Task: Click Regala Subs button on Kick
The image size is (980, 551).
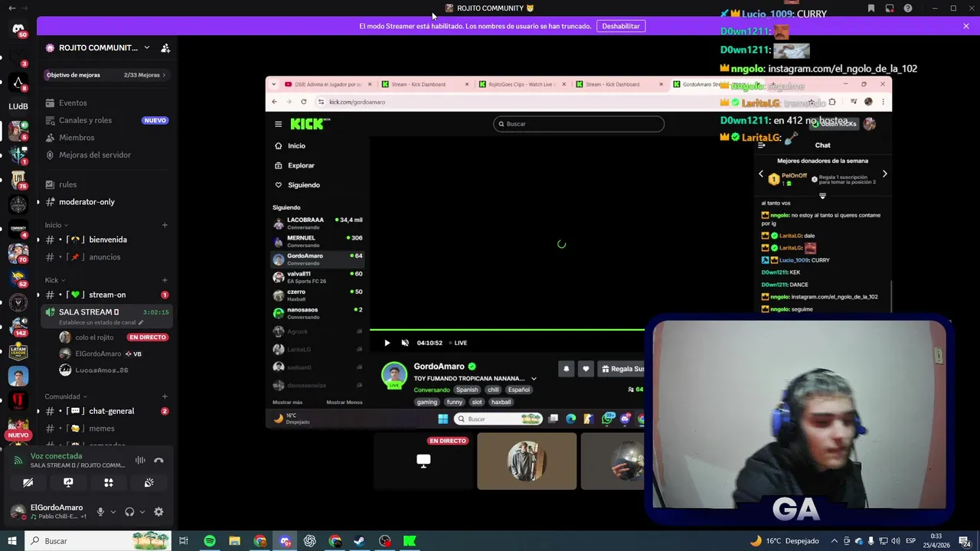Action: pos(622,369)
